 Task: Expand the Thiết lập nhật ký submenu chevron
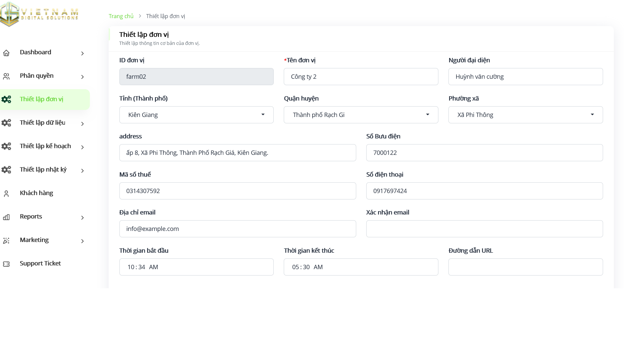pyautogui.click(x=83, y=171)
